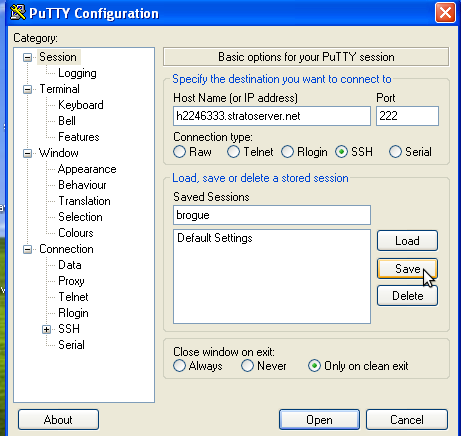Cancel the PuTTY configuration dialog

pyautogui.click(x=407, y=420)
